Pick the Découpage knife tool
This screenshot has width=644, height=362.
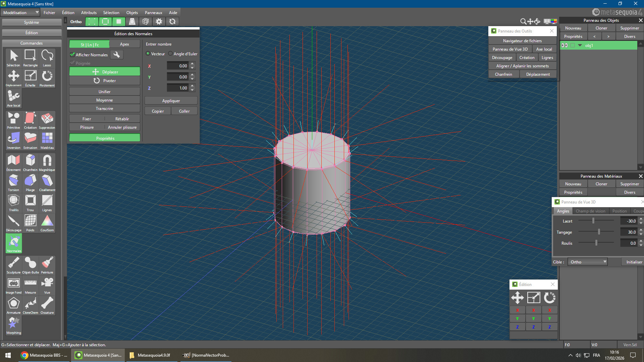(x=13, y=223)
